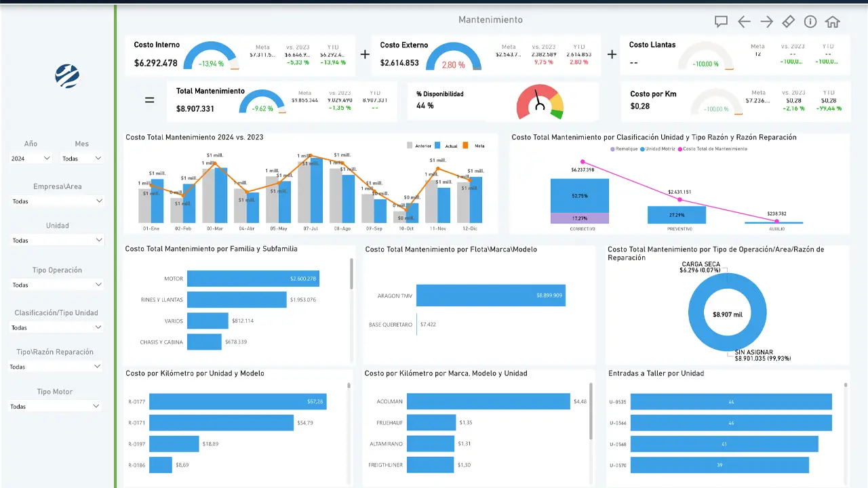Expand the Tipo Operación dropdown
This screenshot has width=868, height=488.
pyautogui.click(x=58, y=285)
